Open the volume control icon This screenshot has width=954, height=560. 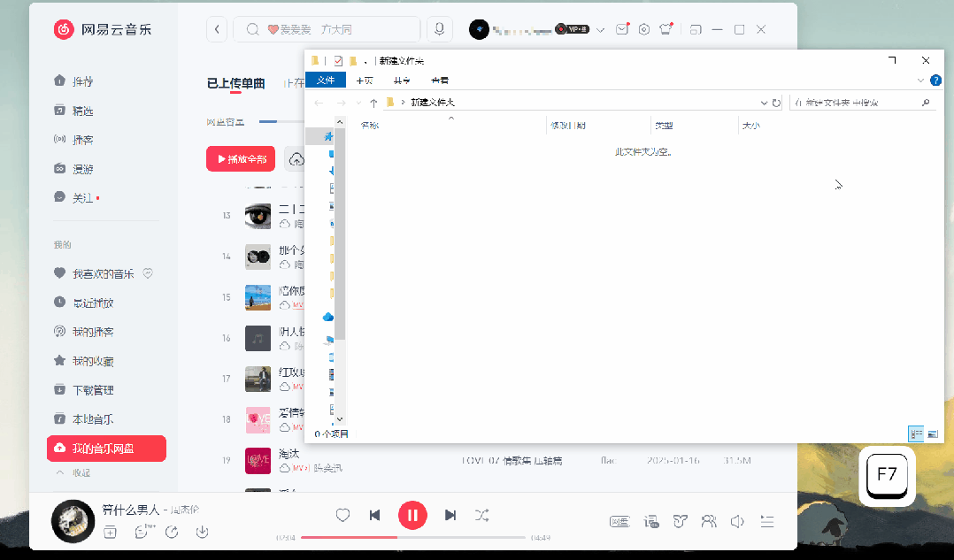pos(737,522)
